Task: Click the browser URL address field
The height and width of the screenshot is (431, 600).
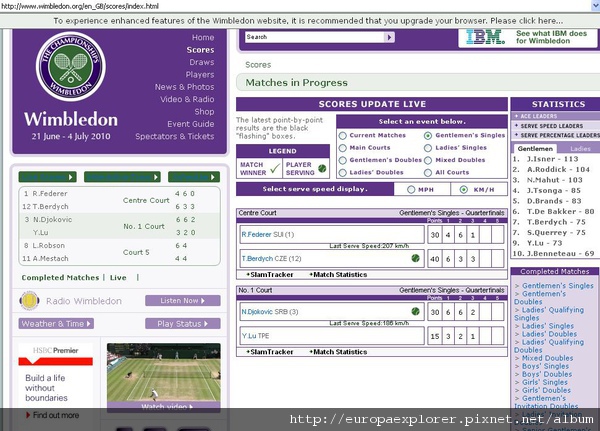Action: click(x=295, y=6)
